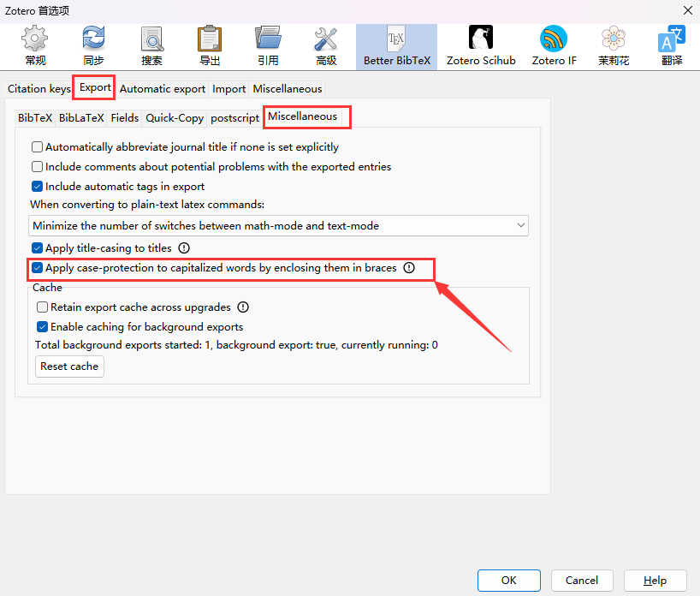The width and height of the screenshot is (700, 596).
Task: Click the Reset cache button
Action: (69, 367)
